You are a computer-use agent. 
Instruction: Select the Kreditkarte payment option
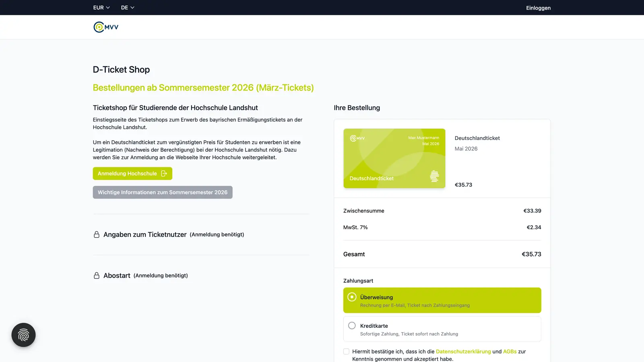click(442, 329)
